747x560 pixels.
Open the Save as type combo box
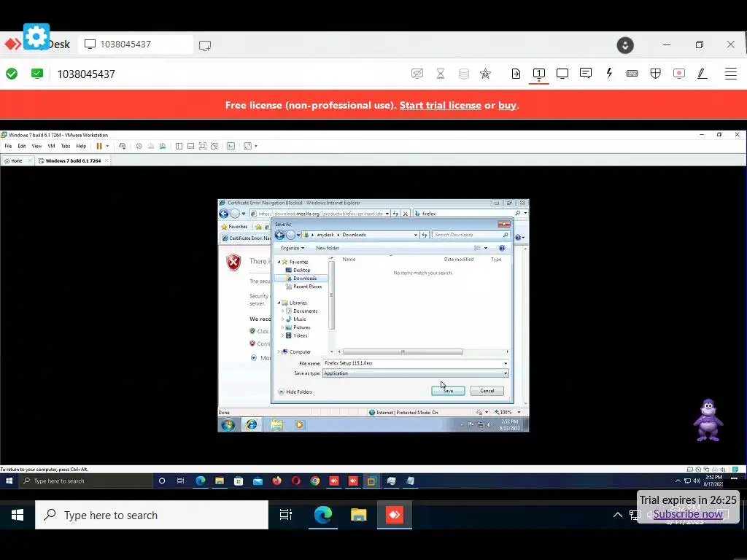pos(415,373)
